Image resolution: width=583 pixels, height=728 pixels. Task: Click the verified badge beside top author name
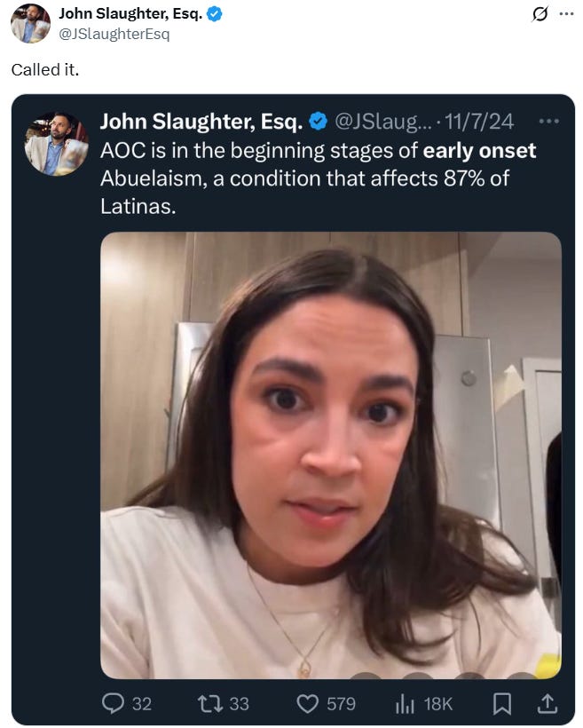[x=214, y=14]
